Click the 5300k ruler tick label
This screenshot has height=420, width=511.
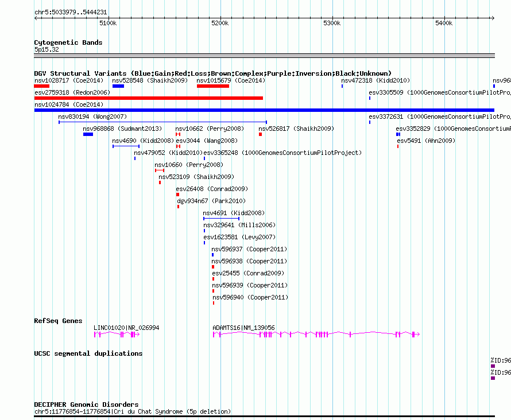click(332, 23)
